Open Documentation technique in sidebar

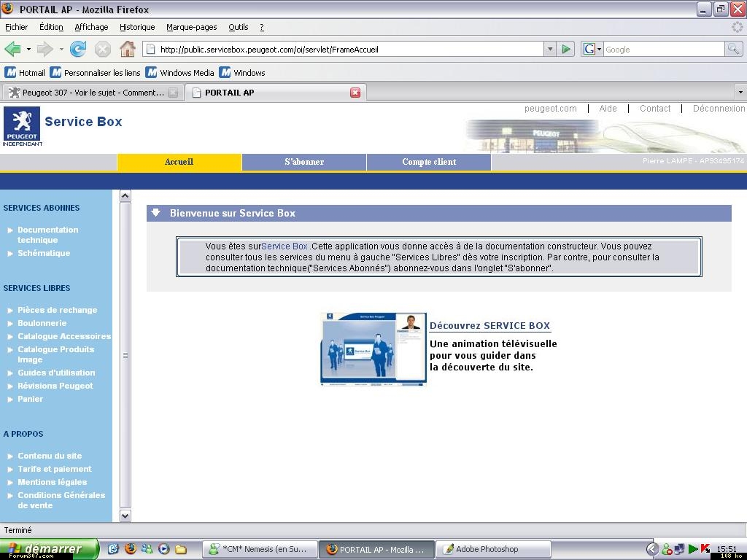47,235
